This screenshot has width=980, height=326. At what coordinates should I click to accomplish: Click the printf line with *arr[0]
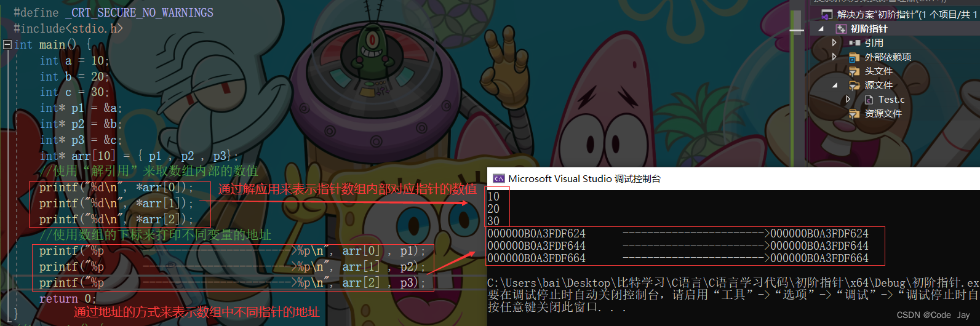point(116,187)
